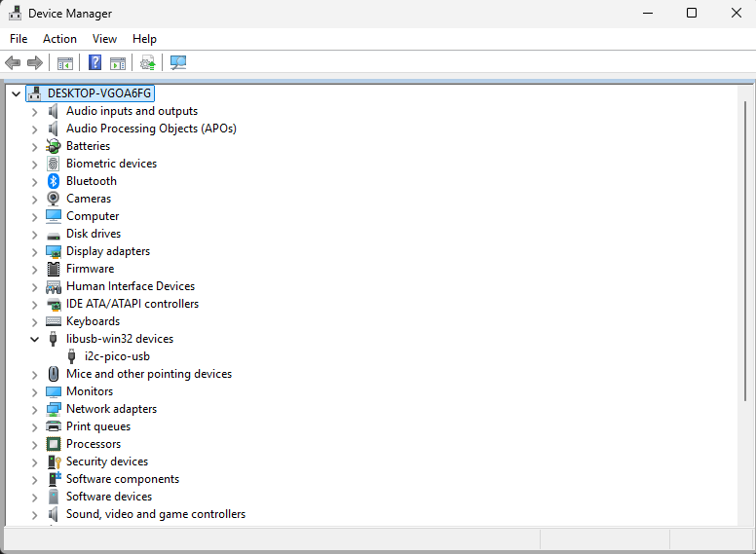Viewport: 756px width, 554px height.
Task: Click Update Device Driver toolbar icon
Action: coord(147,62)
